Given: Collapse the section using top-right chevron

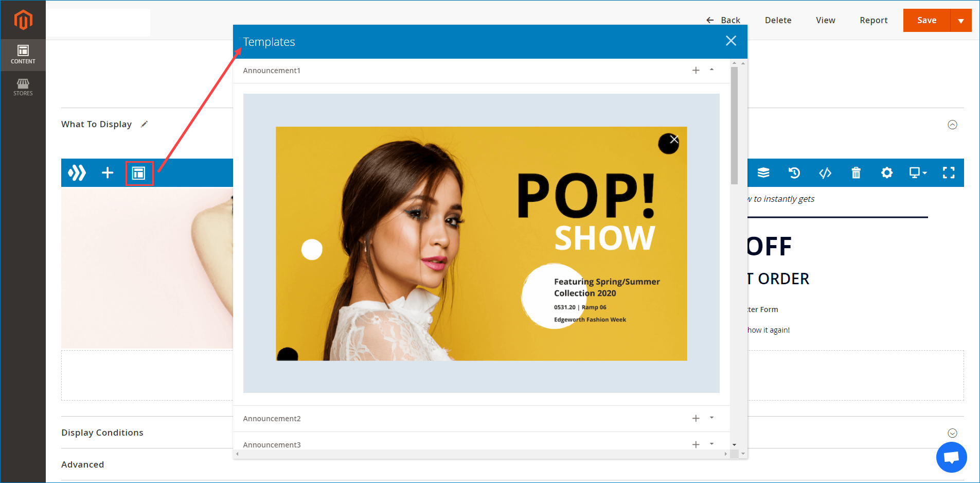Looking at the screenshot, I should pyautogui.click(x=952, y=125).
